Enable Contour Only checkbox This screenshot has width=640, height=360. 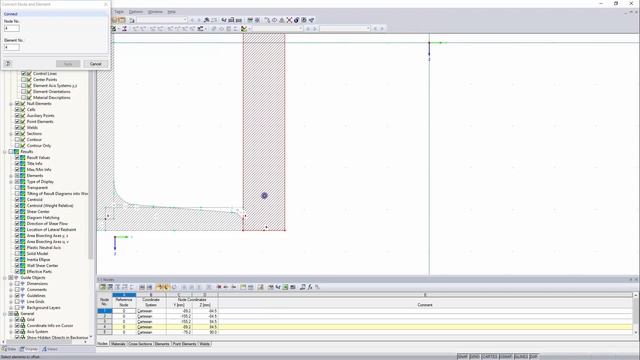pyautogui.click(x=17, y=145)
